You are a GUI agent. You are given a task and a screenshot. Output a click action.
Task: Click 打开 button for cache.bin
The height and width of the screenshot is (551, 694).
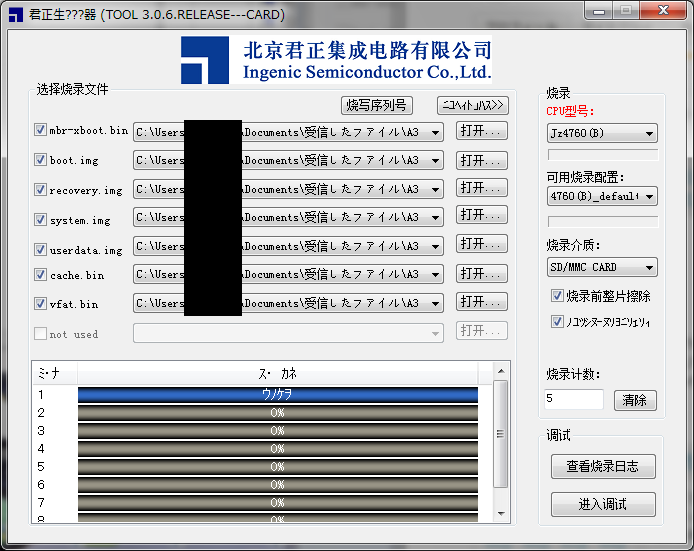click(482, 274)
